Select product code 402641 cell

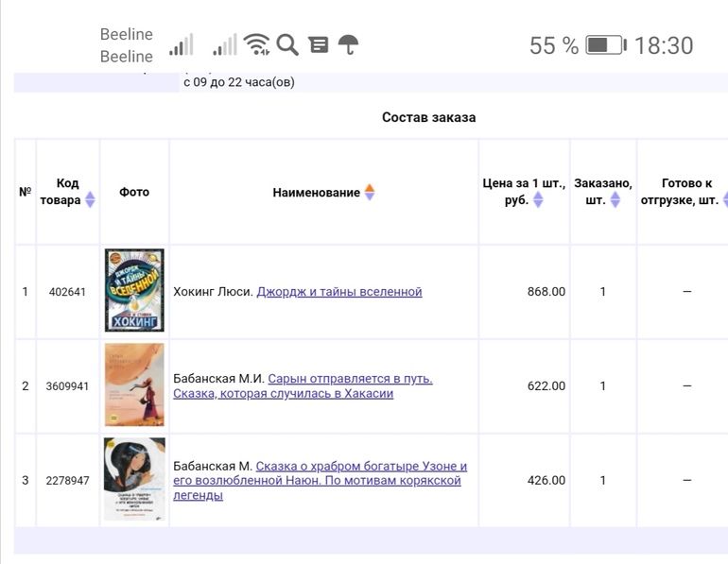coord(67,292)
